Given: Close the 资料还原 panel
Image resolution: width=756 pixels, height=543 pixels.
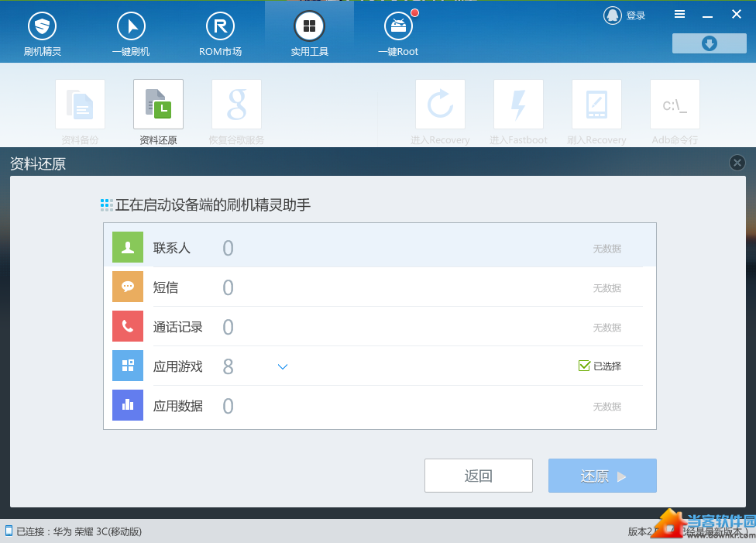Looking at the screenshot, I should 737,163.
